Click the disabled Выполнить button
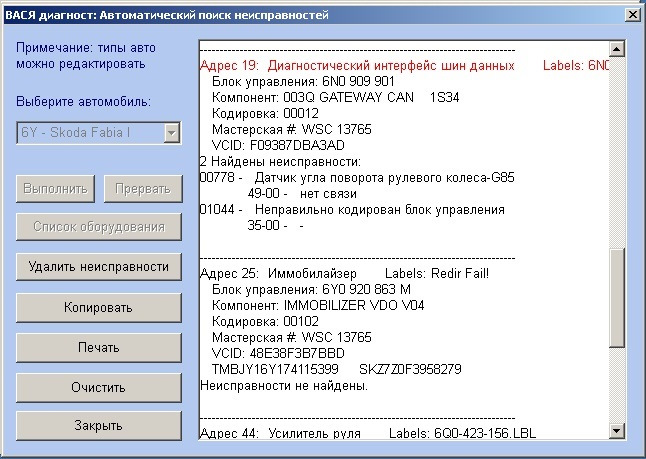The width and height of the screenshot is (646, 459). (x=55, y=189)
